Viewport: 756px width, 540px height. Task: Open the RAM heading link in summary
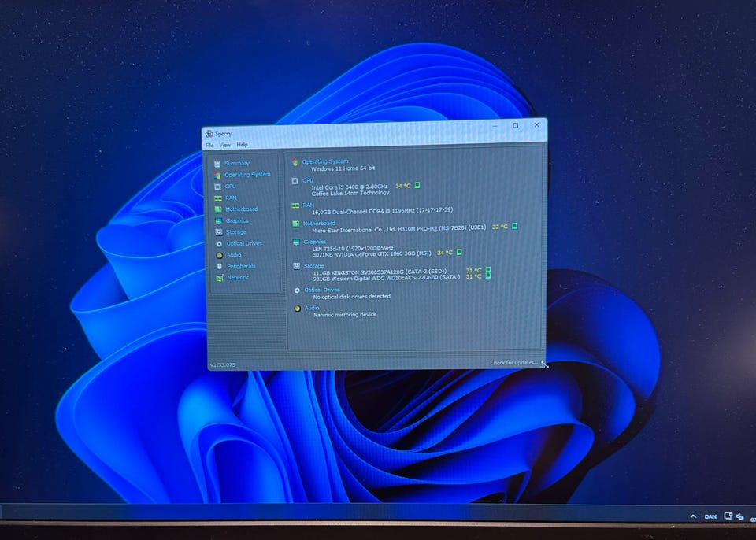[x=309, y=205]
